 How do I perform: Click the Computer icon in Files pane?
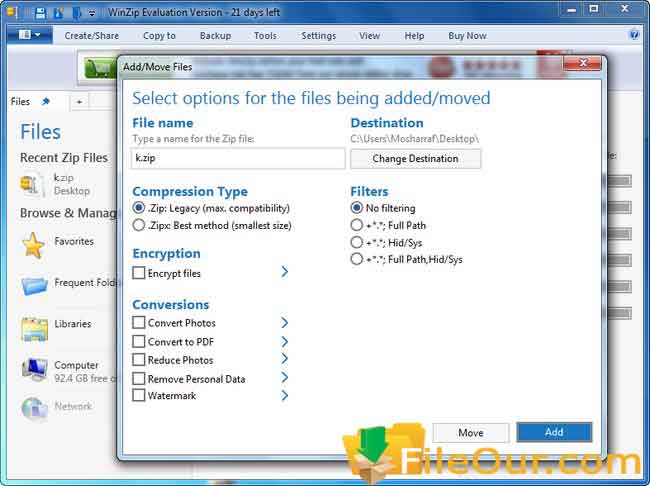(x=34, y=369)
